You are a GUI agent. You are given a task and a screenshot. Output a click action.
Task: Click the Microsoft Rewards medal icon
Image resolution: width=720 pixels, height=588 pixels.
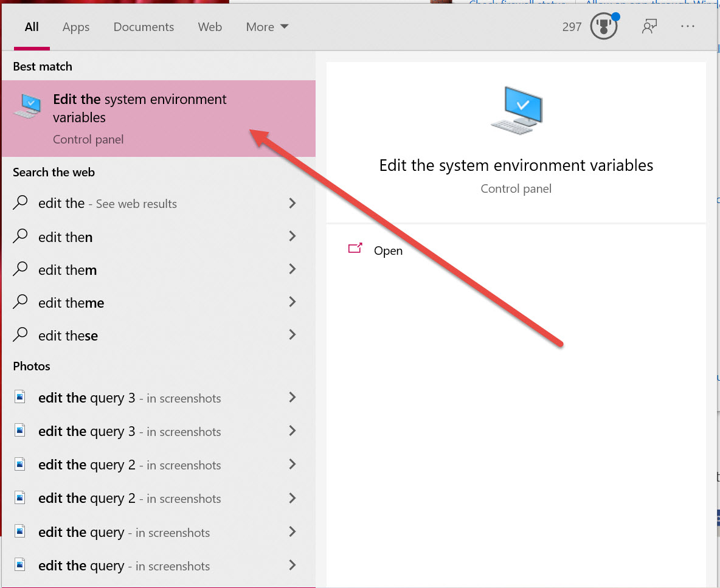point(604,27)
